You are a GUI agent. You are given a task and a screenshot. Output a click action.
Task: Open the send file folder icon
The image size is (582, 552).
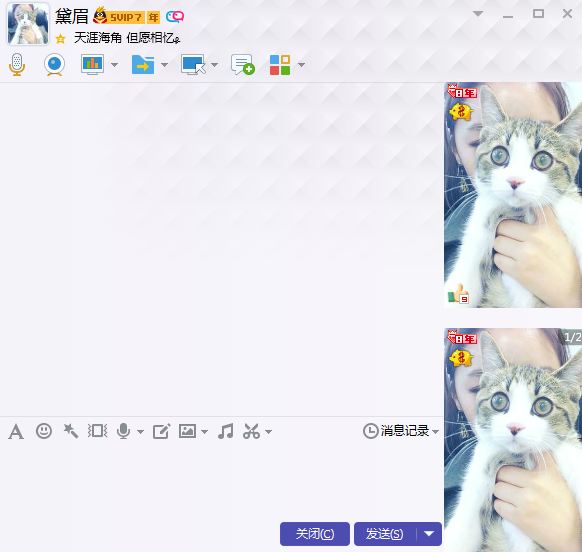(143, 65)
